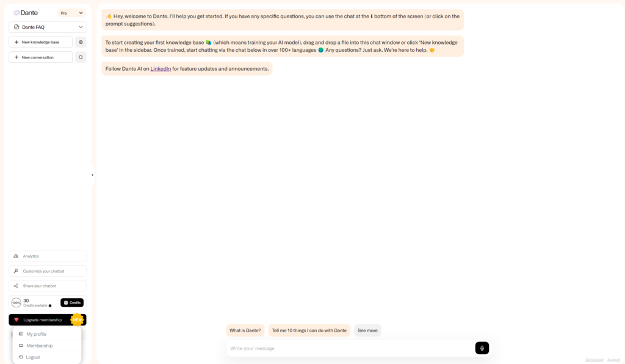Click the '30' credits count text
This screenshot has height=364, width=625.
tap(26, 301)
